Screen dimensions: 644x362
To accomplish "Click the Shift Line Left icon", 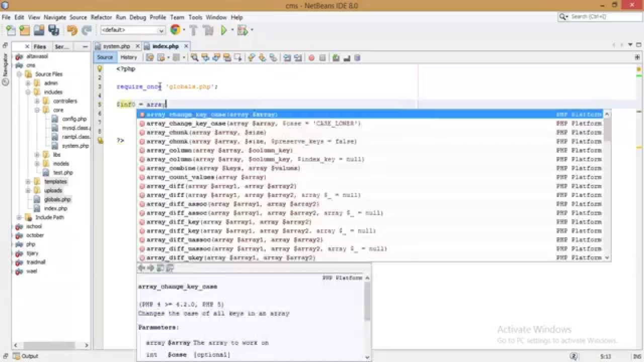I will [x=287, y=58].
